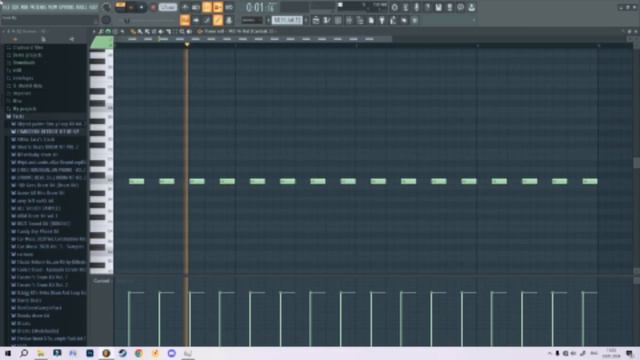
Task: Open the HELP menu
Action: pos(93,7)
